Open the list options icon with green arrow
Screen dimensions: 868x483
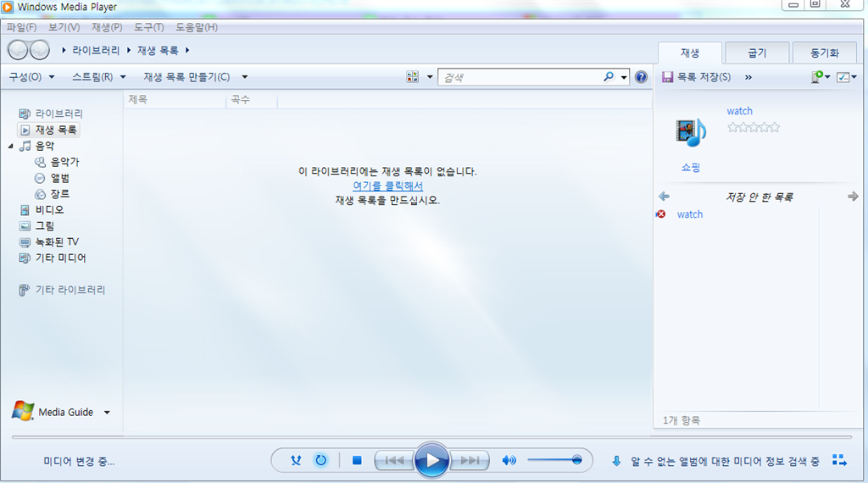820,77
